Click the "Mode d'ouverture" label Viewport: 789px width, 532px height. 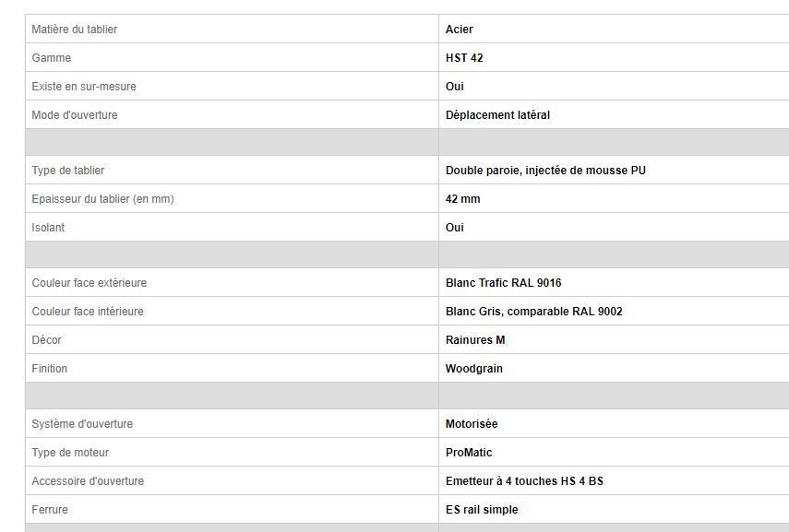coord(75,115)
